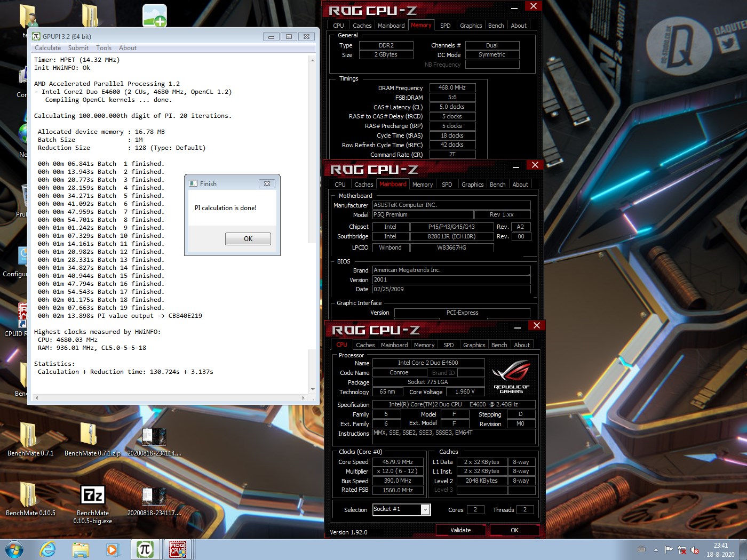Minimize the top ROG CPU-Z window
The height and width of the screenshot is (560, 747).
514,7
